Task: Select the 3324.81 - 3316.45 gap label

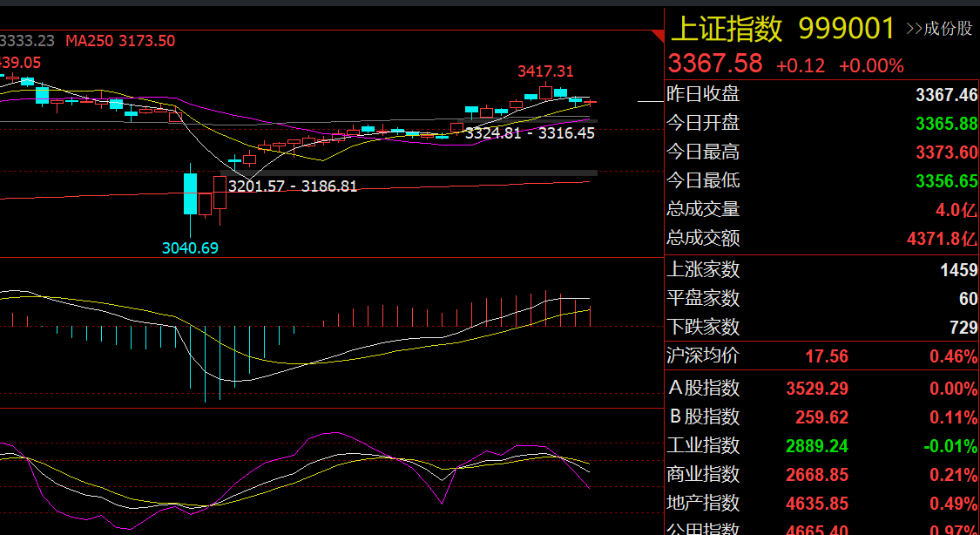Action: (530, 133)
